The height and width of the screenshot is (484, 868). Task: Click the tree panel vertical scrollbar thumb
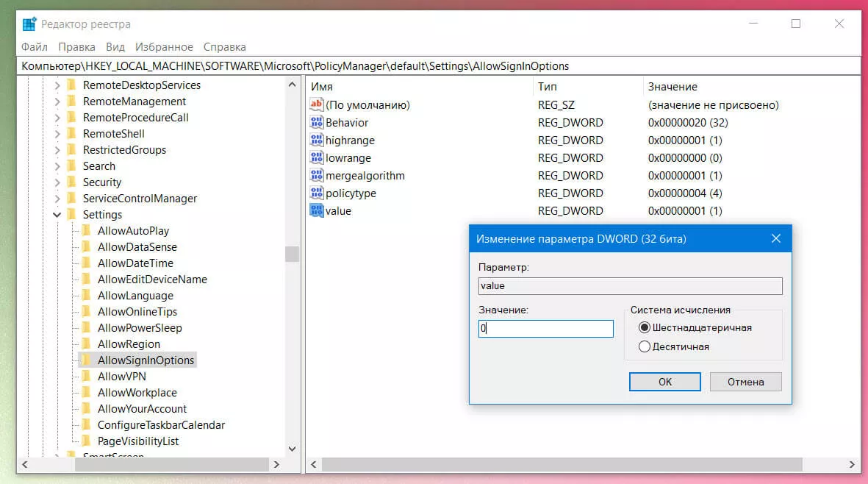click(292, 254)
